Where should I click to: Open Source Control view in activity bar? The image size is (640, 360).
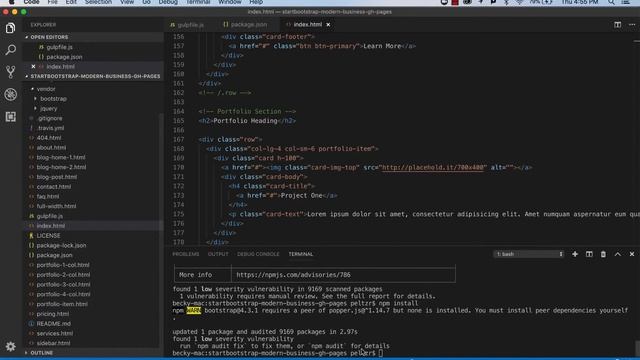[11, 72]
